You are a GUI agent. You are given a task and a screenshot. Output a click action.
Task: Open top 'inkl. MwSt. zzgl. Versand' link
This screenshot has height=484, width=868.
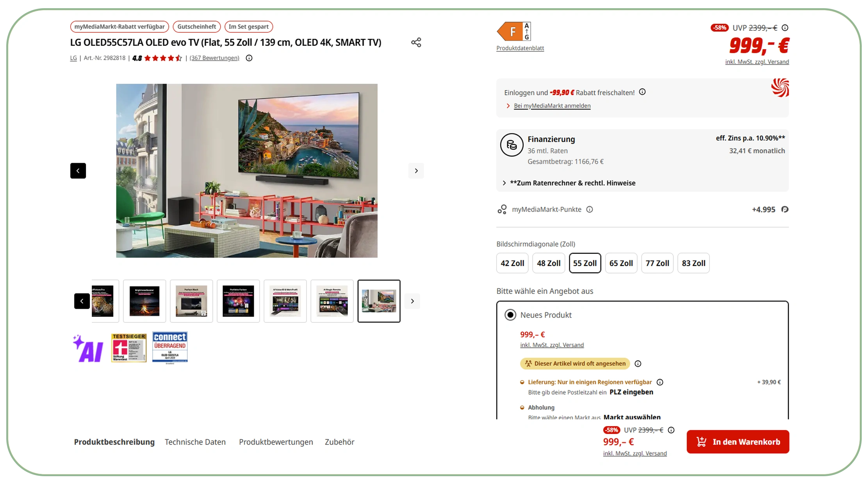click(757, 62)
